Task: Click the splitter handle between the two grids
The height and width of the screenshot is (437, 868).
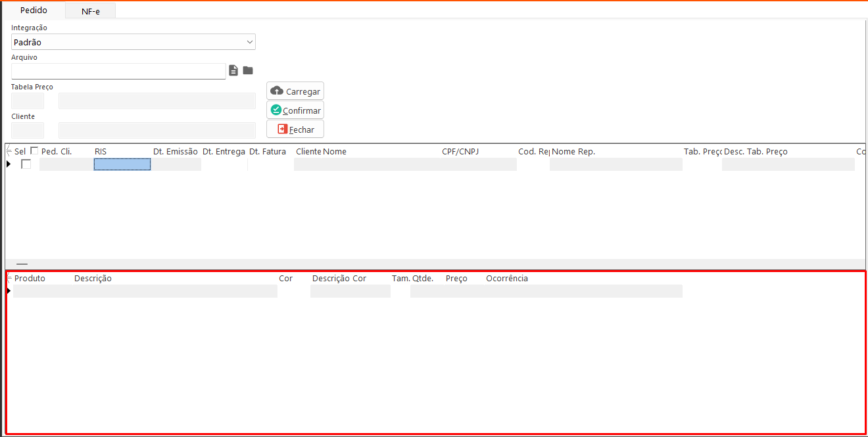Action: (x=22, y=264)
